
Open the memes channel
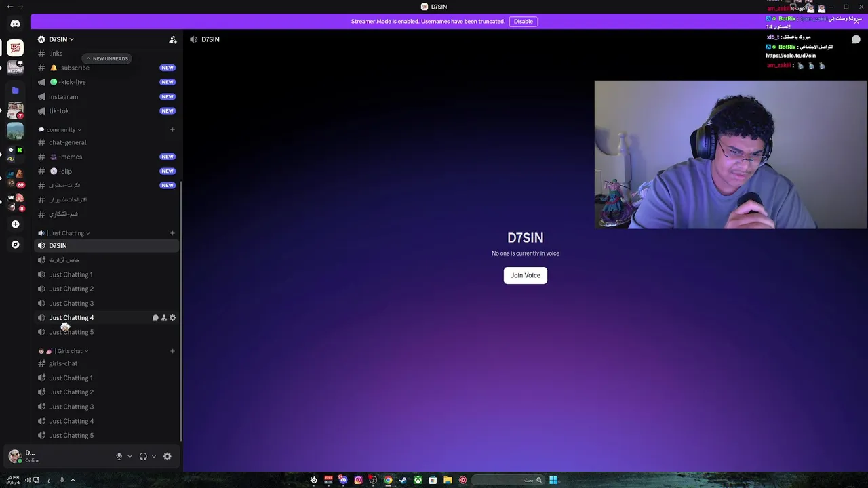tap(106, 157)
